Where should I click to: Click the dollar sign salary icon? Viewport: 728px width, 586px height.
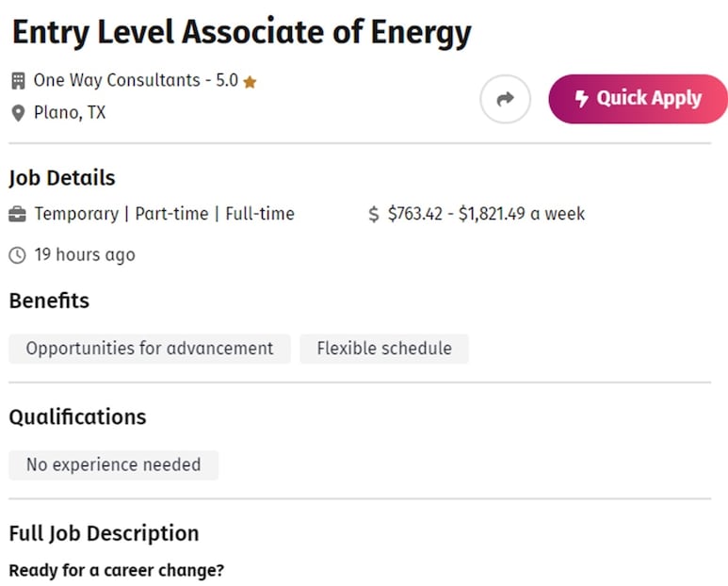pyautogui.click(x=374, y=215)
